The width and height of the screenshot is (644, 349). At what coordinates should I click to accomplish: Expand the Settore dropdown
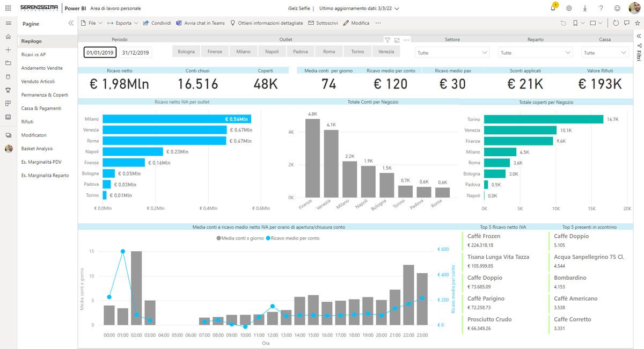click(x=452, y=53)
